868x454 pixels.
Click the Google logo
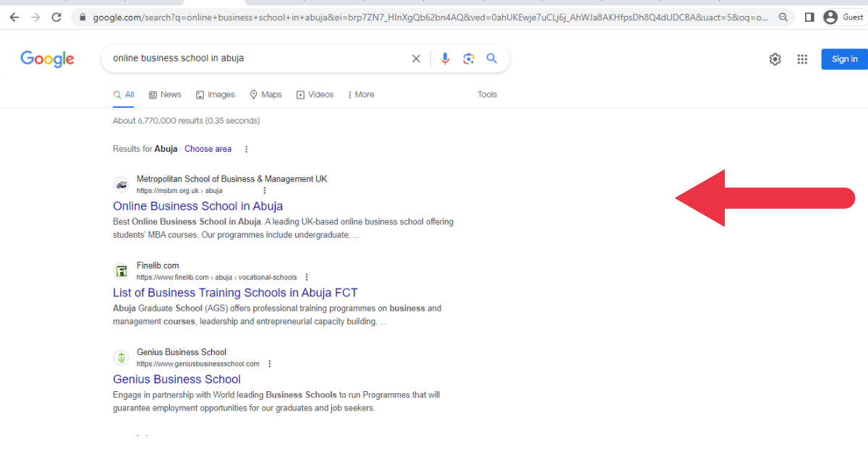[47, 59]
